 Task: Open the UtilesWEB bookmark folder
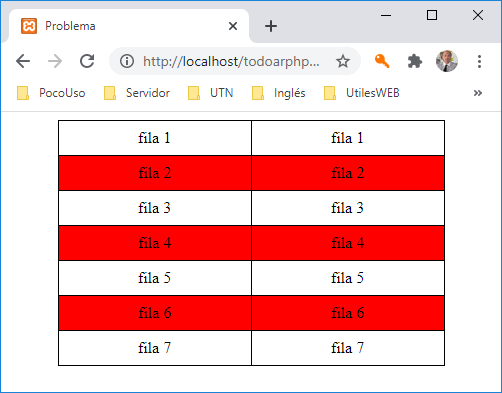tap(362, 93)
